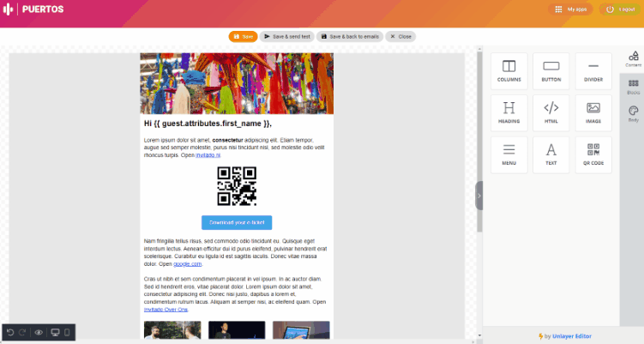The image size is (644, 344).
Task: Select the middle bottom thumbnail image
Action: point(237,330)
